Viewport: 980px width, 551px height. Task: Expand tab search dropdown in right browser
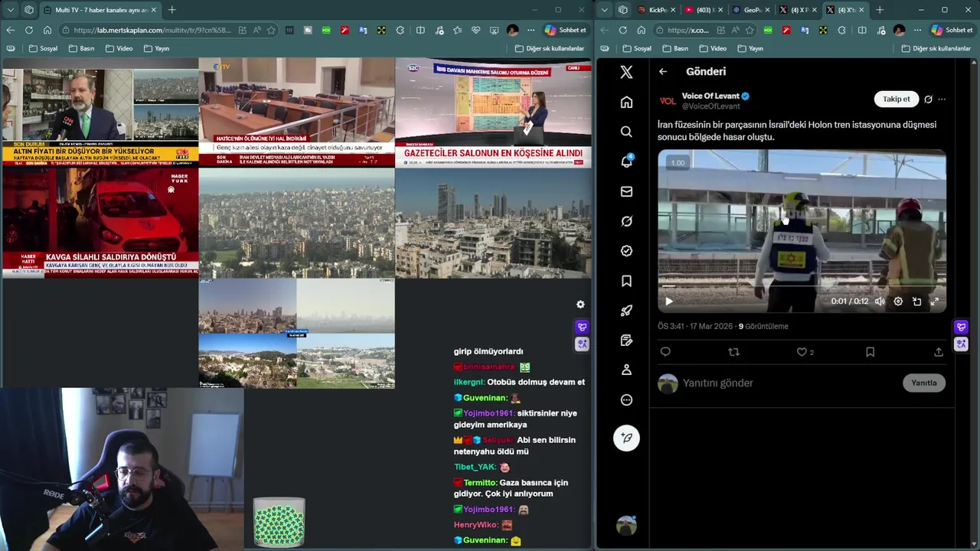[605, 10]
